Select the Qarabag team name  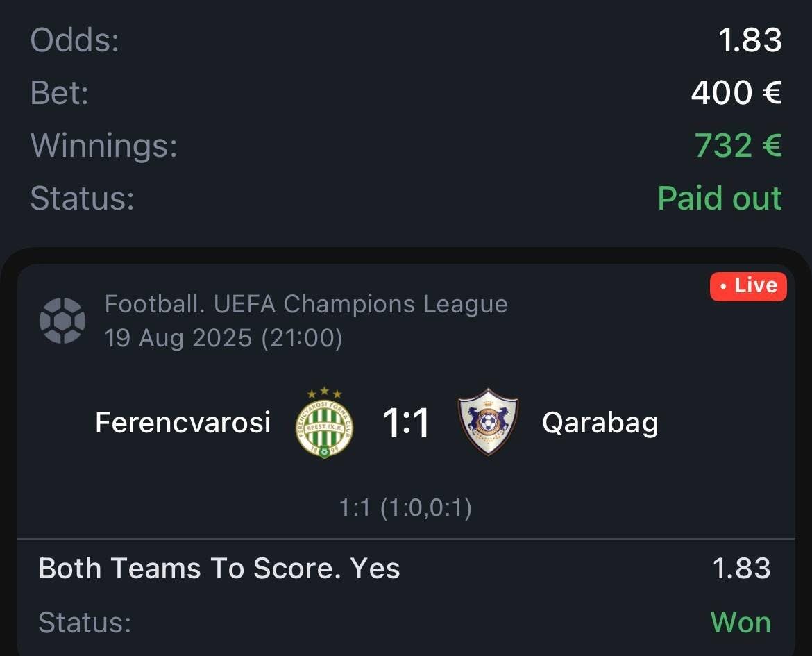pos(600,423)
